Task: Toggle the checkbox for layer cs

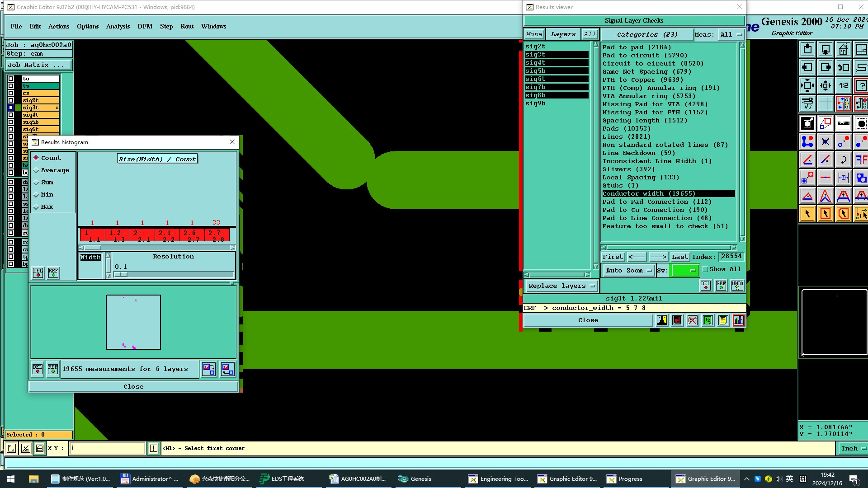Action: [11, 93]
